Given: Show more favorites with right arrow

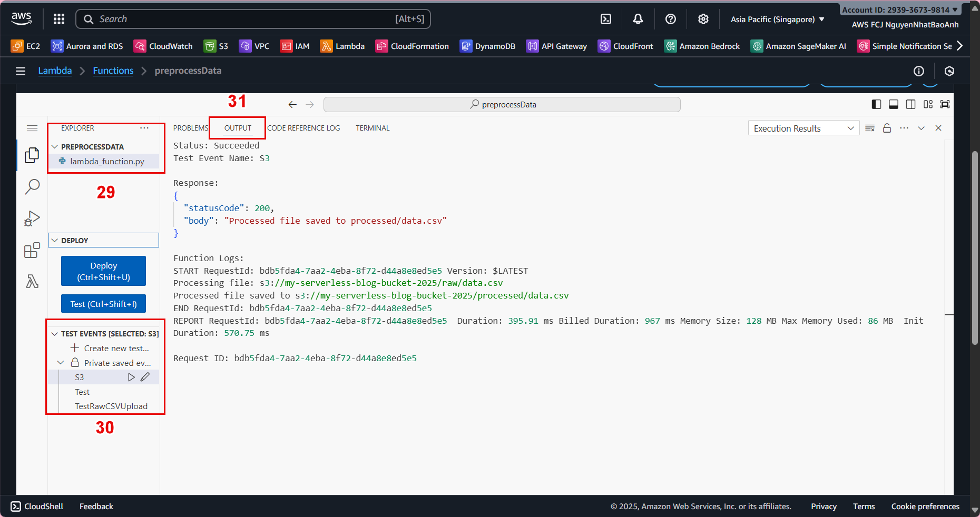Looking at the screenshot, I should [959, 46].
